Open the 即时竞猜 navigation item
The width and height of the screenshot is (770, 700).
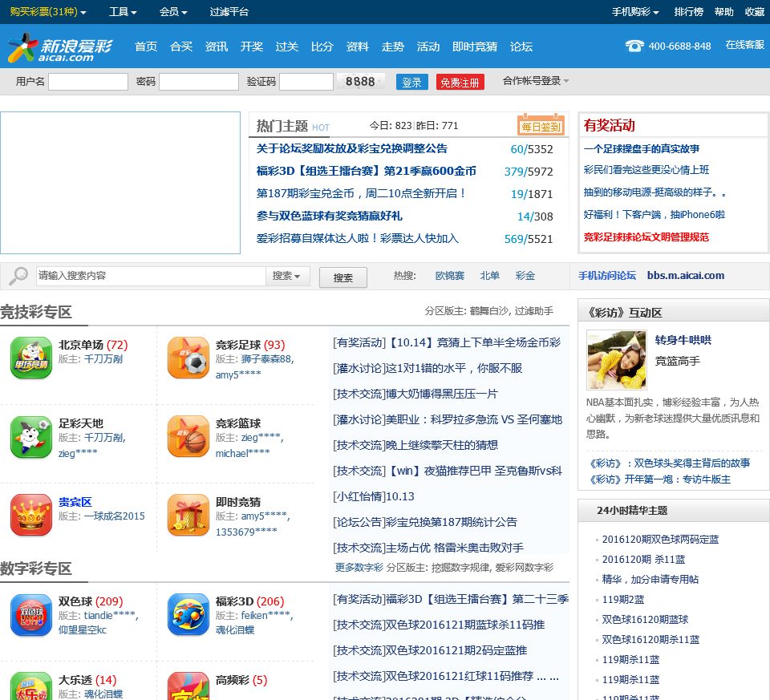pyautogui.click(x=475, y=47)
